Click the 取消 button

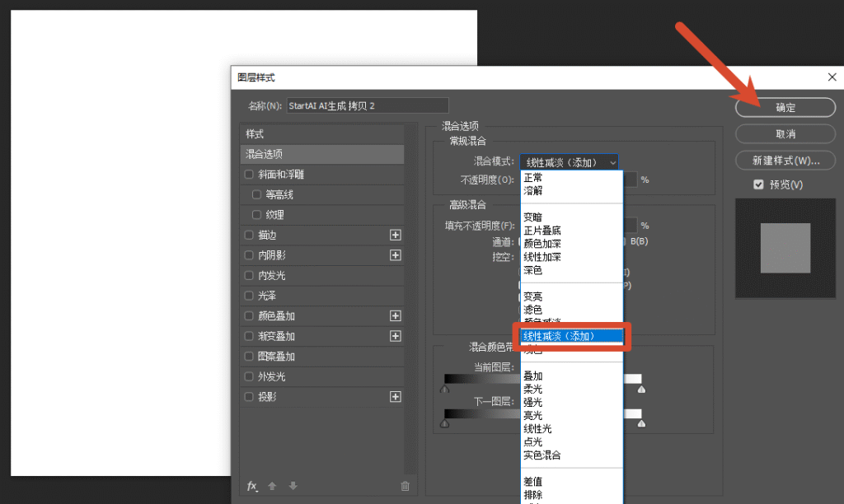point(785,134)
